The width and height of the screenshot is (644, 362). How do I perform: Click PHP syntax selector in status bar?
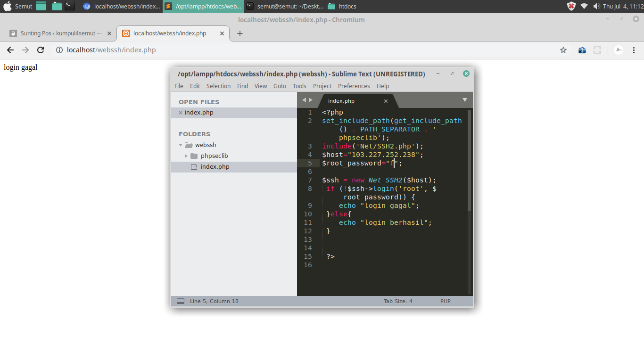click(445, 301)
